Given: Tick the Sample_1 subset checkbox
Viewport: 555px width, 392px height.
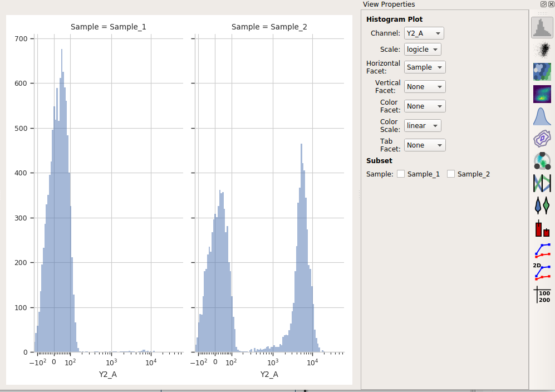Looking at the screenshot, I should (x=401, y=174).
